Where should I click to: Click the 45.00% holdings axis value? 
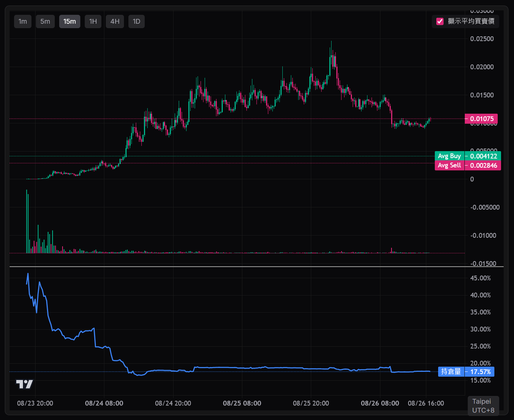point(481,278)
